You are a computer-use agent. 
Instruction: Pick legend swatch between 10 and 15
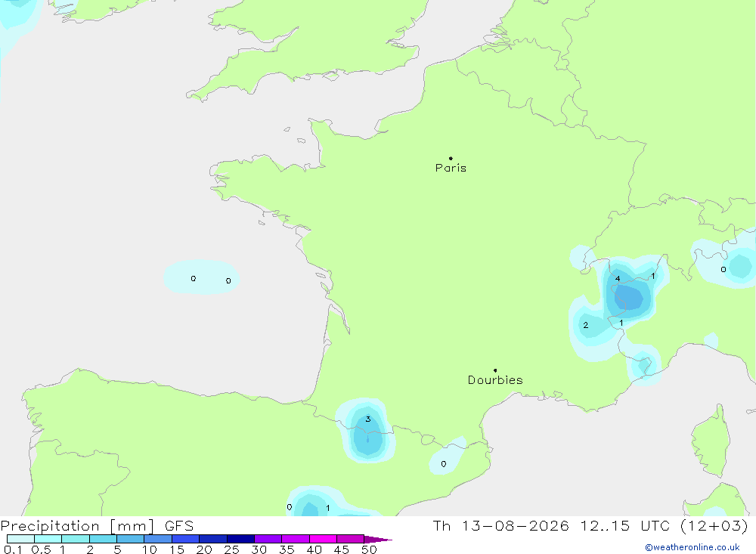158,539
